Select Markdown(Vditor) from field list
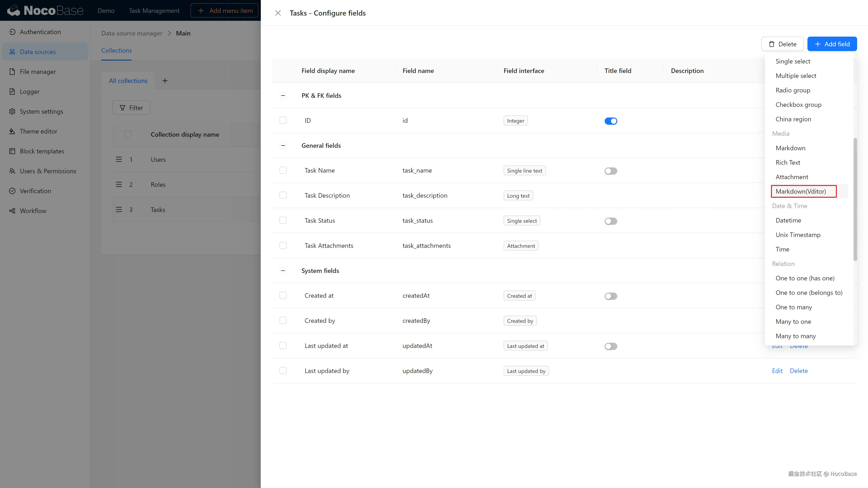 coord(801,191)
